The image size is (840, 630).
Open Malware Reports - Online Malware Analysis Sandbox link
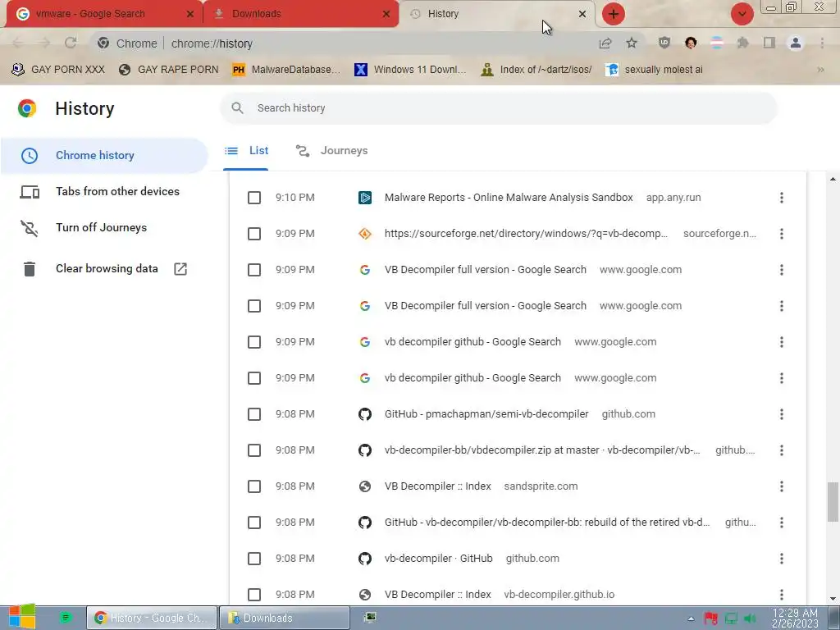pos(509,198)
